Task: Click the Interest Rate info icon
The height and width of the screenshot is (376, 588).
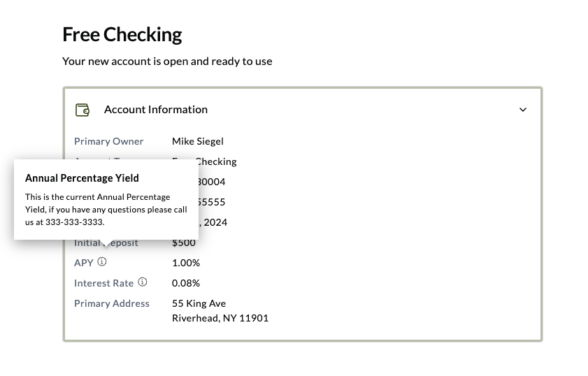Action: click(143, 282)
